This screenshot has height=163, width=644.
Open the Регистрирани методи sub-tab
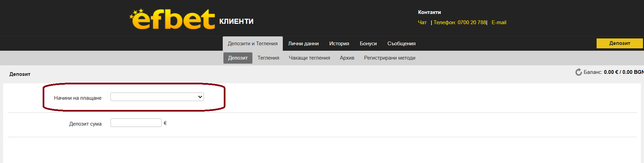click(390, 58)
